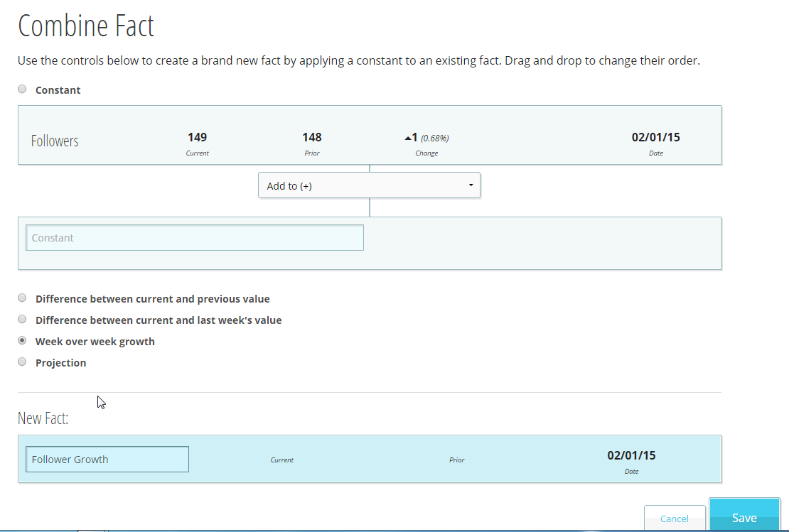Pick the Week over week growth option

pos(22,341)
